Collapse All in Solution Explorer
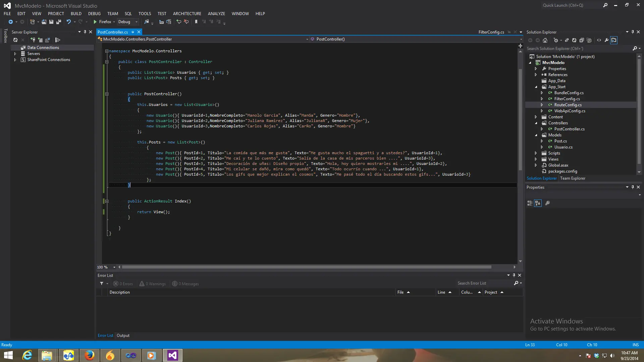 tap(582, 40)
